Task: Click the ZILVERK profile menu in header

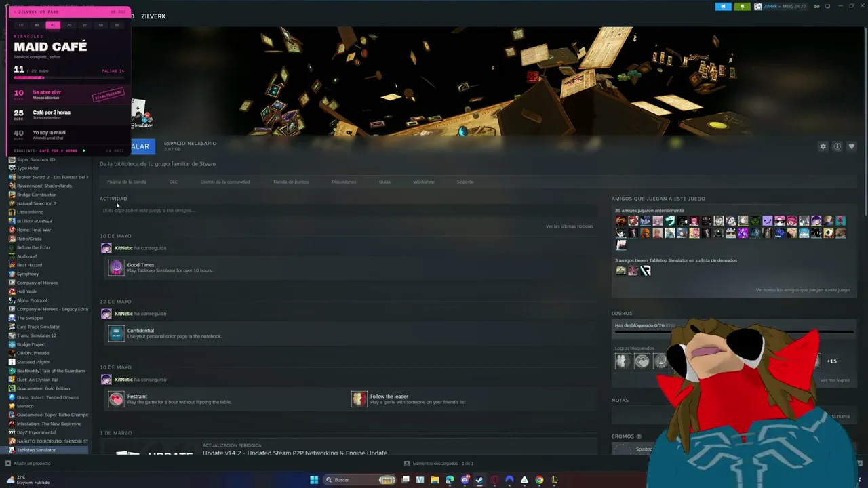Action: tap(153, 16)
